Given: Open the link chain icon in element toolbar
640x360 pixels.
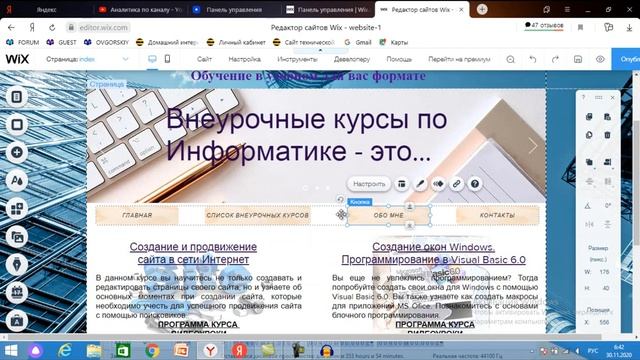Looking at the screenshot, I should (456, 184).
